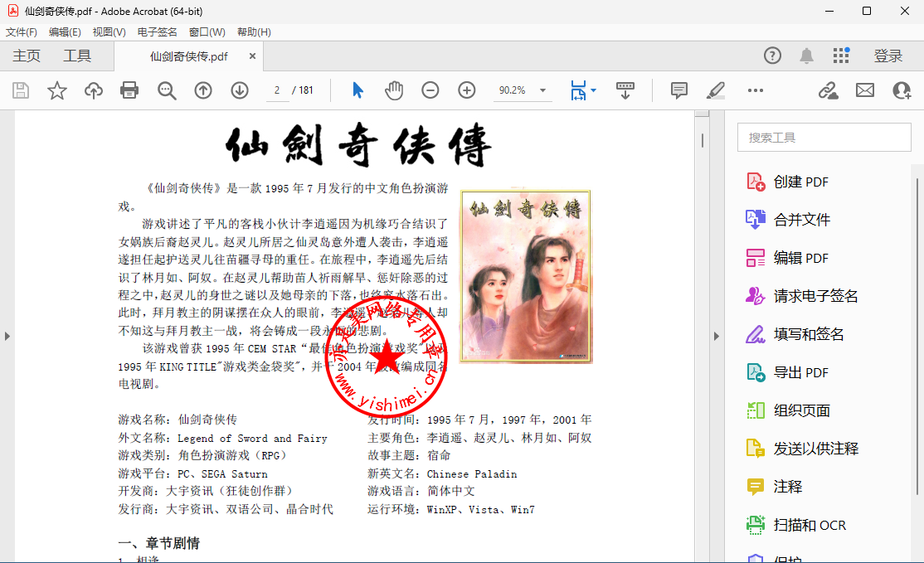Viewport: 924px width, 563px height.
Task: Open the 90.2% zoom level dropdown
Action: (x=542, y=90)
